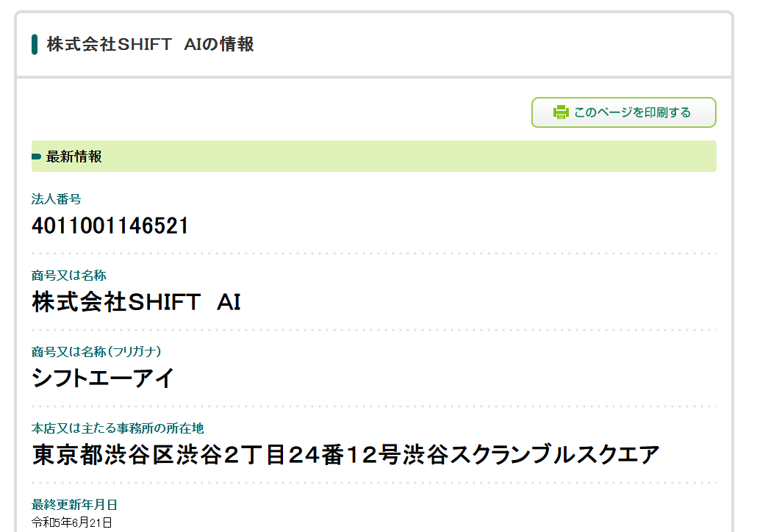Select the corporate number 4011001146521
757x532 pixels.
pos(111,225)
